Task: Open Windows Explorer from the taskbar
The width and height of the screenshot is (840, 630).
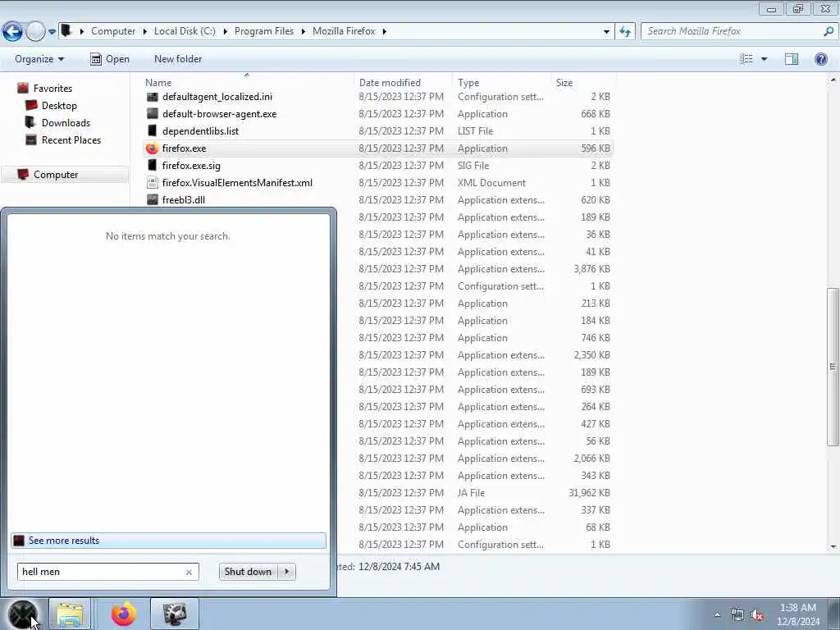Action: [x=71, y=614]
